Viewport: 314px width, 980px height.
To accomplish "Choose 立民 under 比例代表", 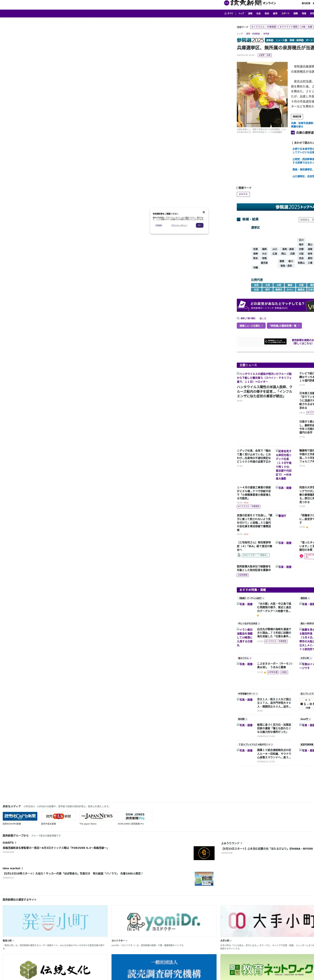I will 268,285.
